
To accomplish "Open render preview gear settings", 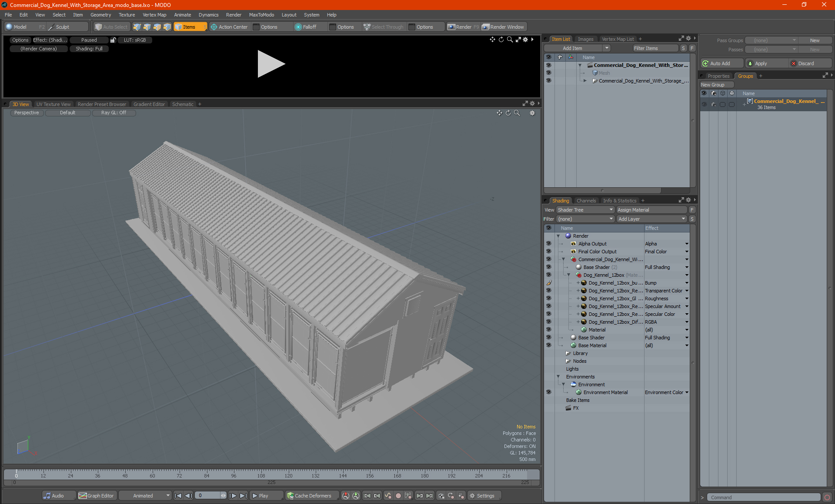I will [x=525, y=40].
